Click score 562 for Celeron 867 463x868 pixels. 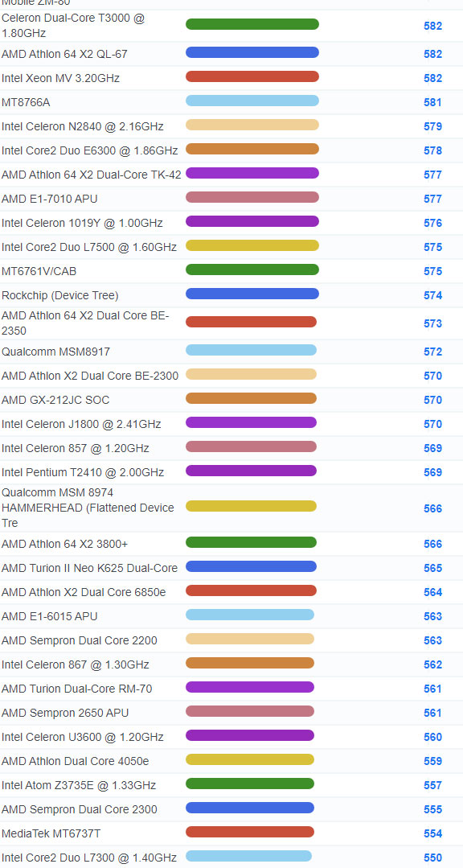click(x=432, y=664)
